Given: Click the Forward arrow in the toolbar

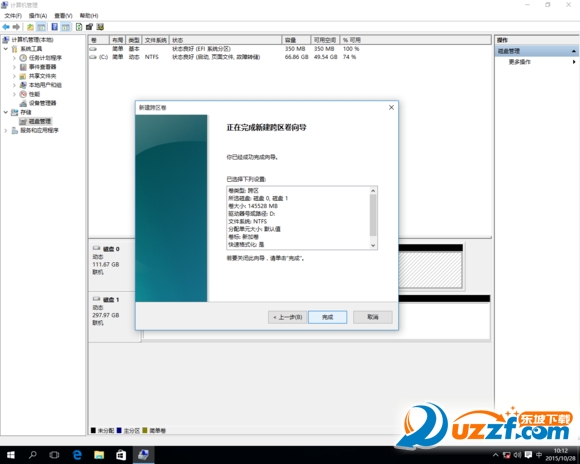Looking at the screenshot, I should 16,27.
